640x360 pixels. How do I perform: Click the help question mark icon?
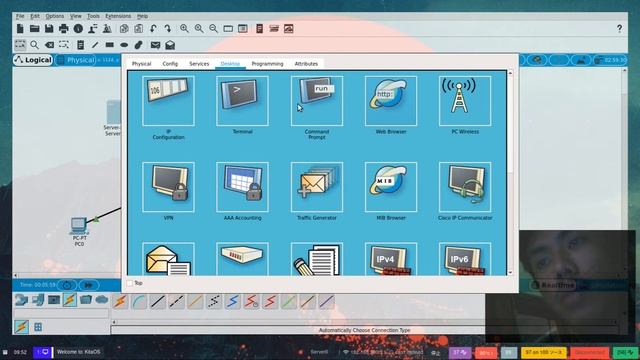tap(620, 29)
